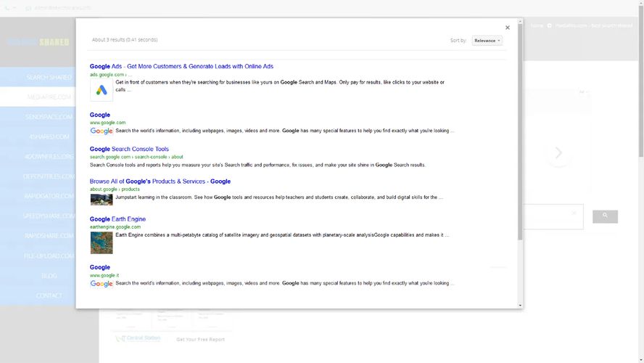Select SEARCH SHARED in the sidebar
644x363 pixels.
[x=49, y=77]
